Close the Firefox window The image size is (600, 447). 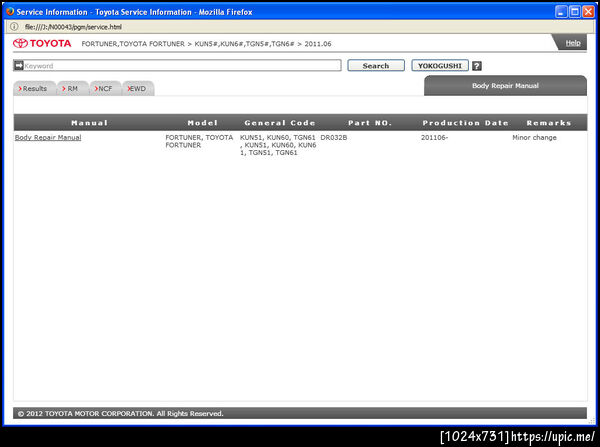(x=588, y=12)
